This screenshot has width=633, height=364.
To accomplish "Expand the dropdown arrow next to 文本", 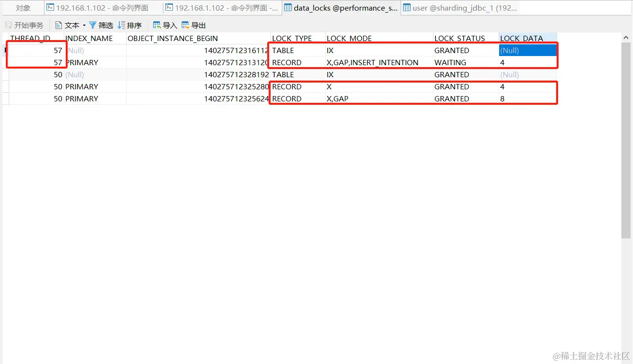I will 84,25.
